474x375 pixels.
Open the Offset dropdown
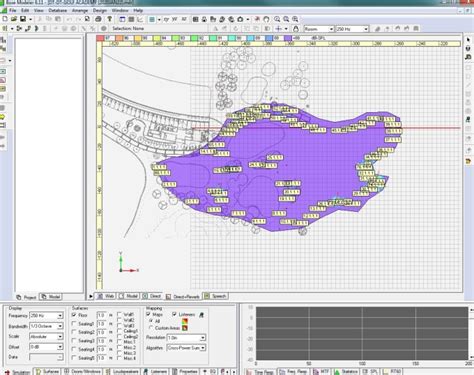point(46,347)
